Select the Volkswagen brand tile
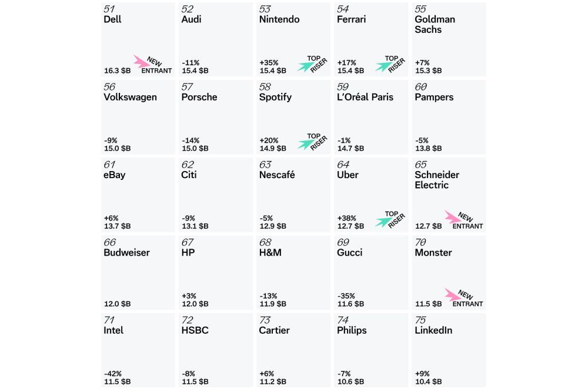The height and width of the screenshot is (392, 588). click(x=138, y=117)
